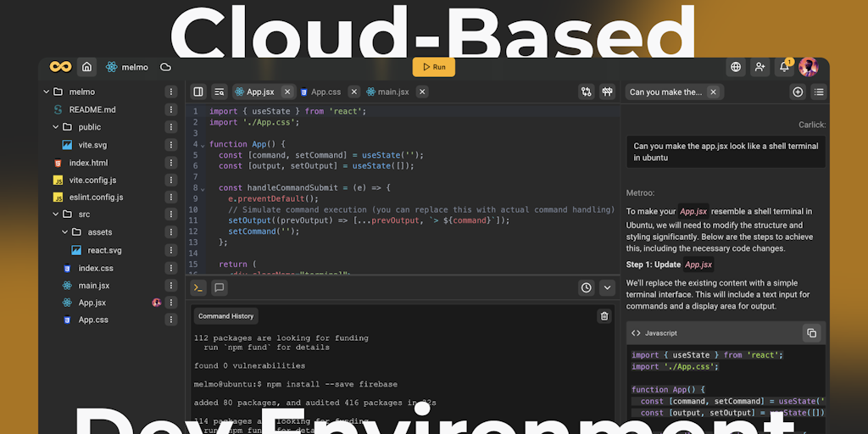Click the git compare icon in editor bar
Viewport: 868px width, 434px height.
click(x=587, y=92)
